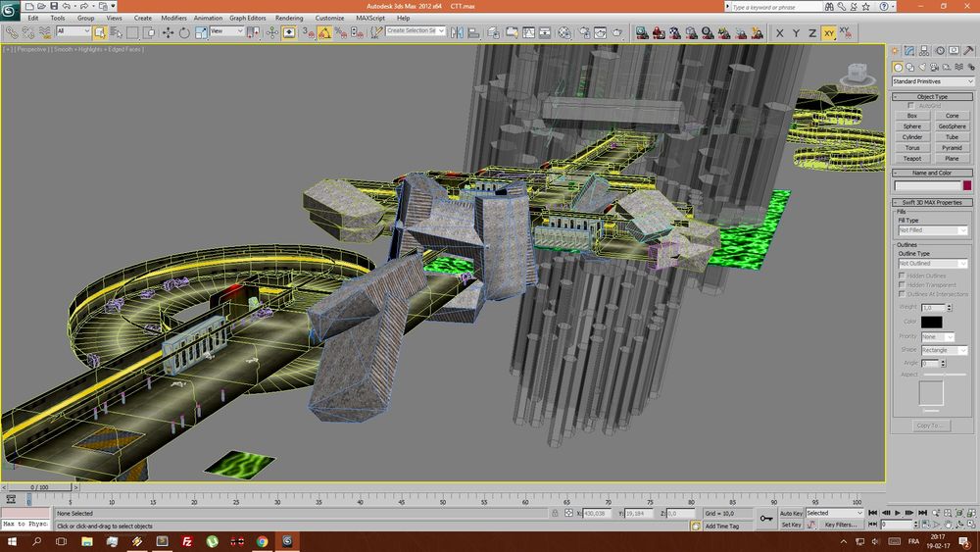Open the Edit menu

click(x=33, y=18)
